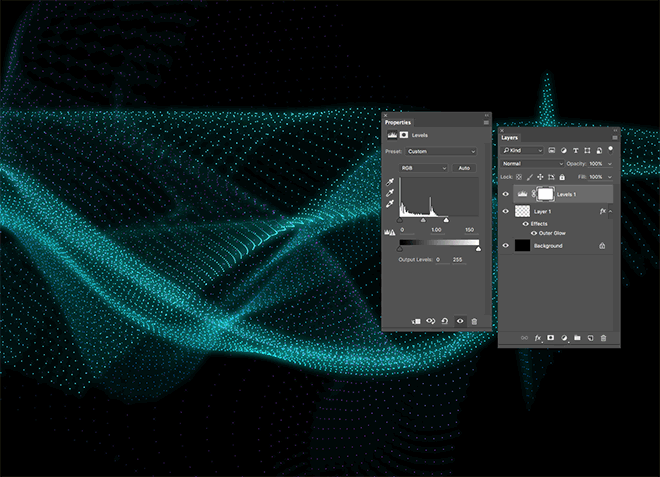660x477 pixels.
Task: Select the gray point eyedropper
Action: tap(390, 193)
